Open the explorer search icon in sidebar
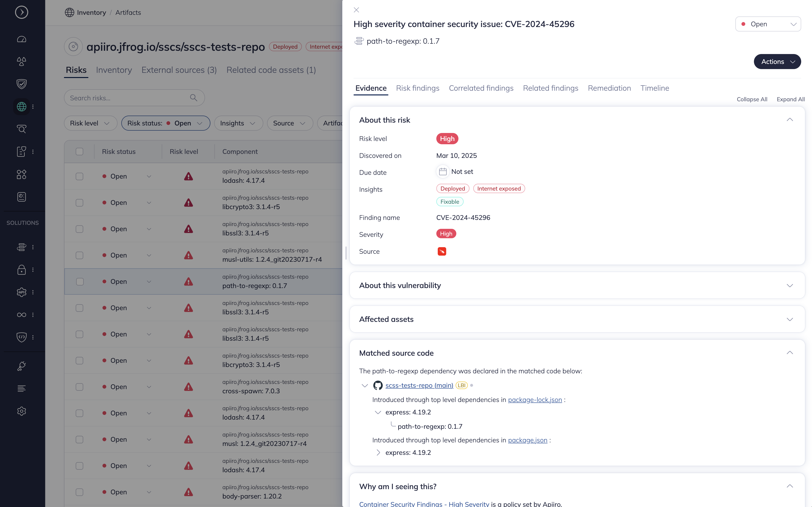 (21, 129)
